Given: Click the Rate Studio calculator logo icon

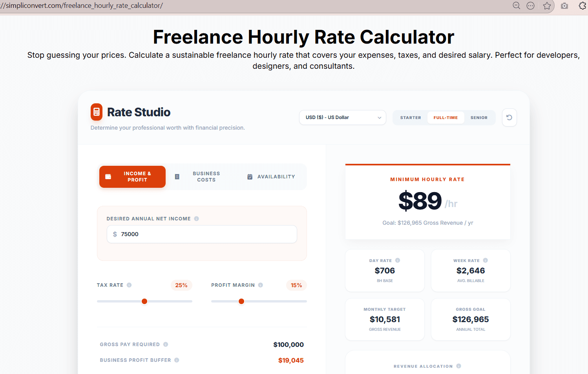Looking at the screenshot, I should point(97,112).
